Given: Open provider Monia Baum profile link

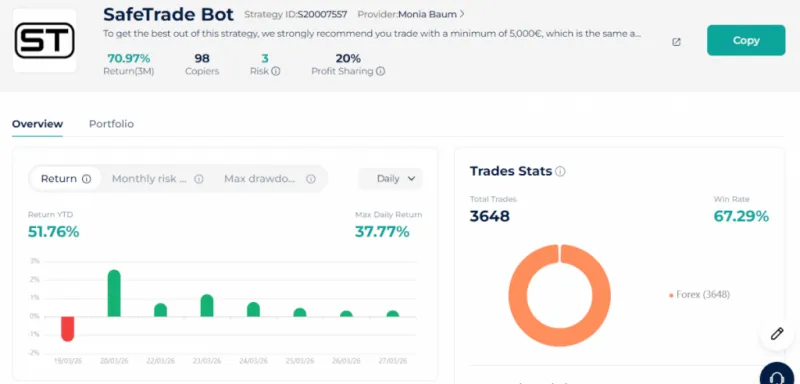Looking at the screenshot, I should (427, 14).
